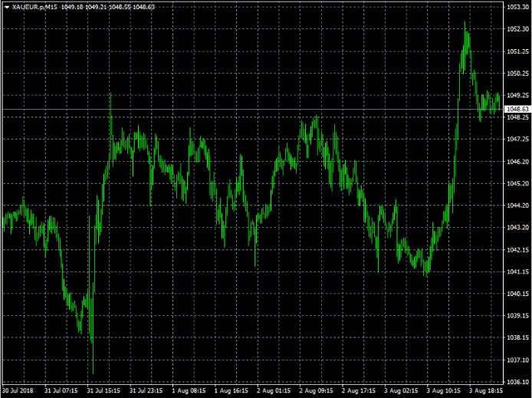Click the 31 Jul 23:15 time label
The height and width of the screenshot is (398, 532).
146,390
